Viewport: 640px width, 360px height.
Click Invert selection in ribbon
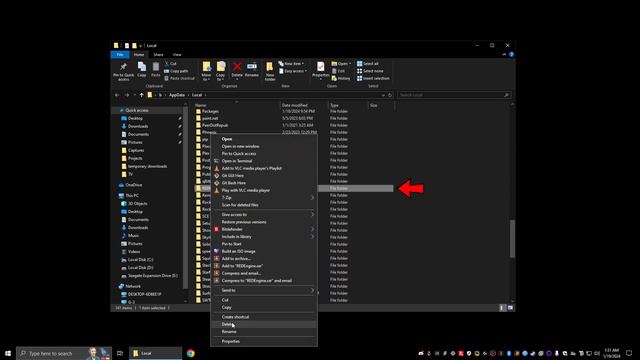(373, 78)
